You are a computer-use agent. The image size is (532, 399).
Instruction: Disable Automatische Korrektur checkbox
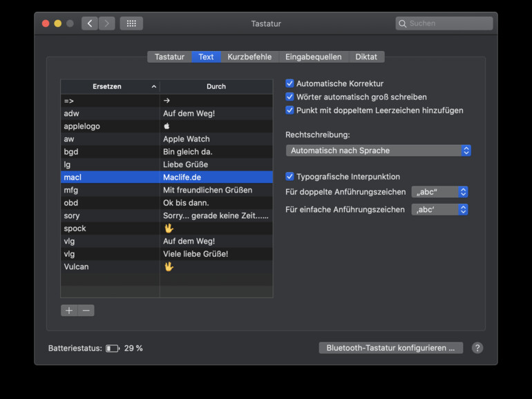(290, 84)
